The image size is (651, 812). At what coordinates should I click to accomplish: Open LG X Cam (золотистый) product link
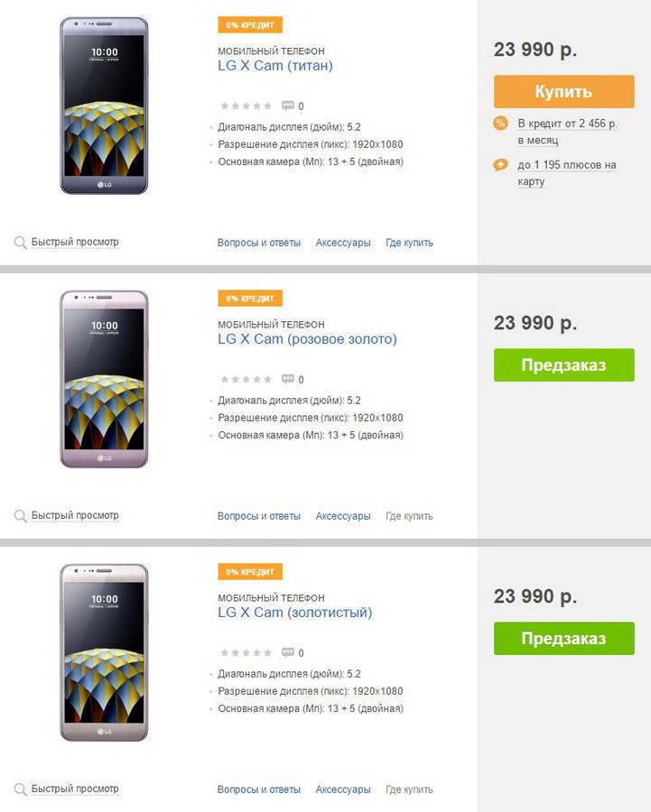tap(295, 613)
